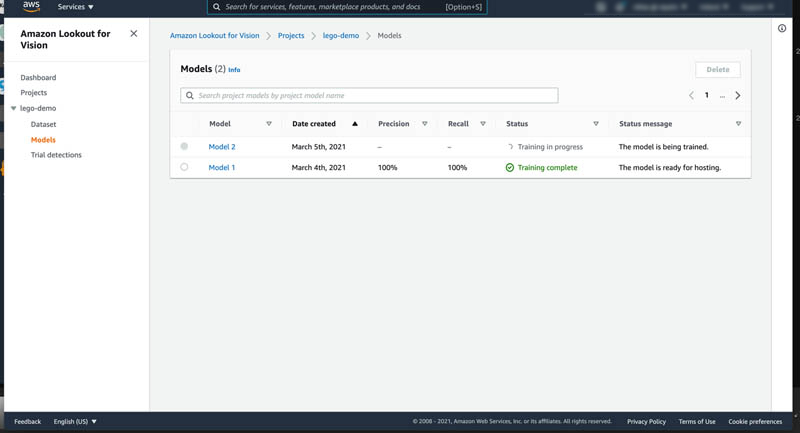
Task: Open Terms of Use in footer
Action: coord(697,422)
